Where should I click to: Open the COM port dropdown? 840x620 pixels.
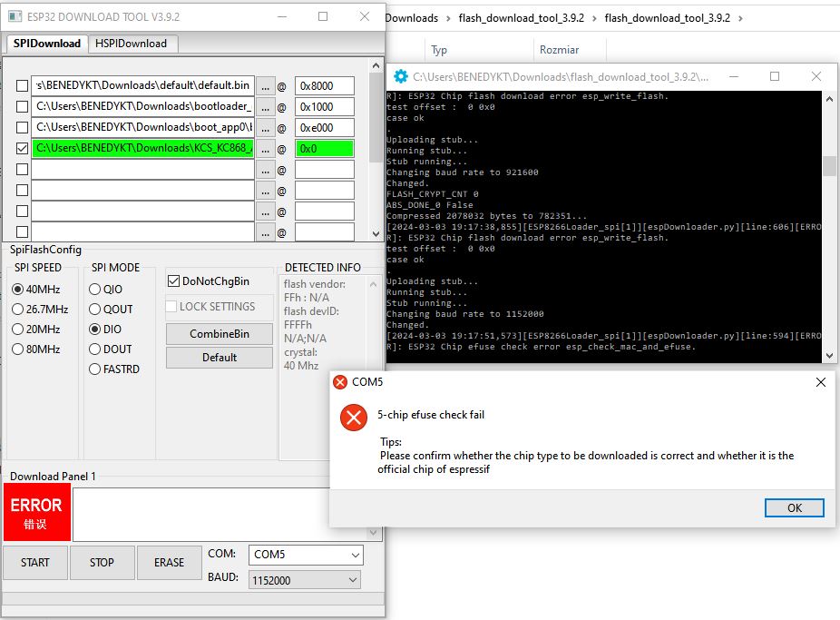(305, 555)
